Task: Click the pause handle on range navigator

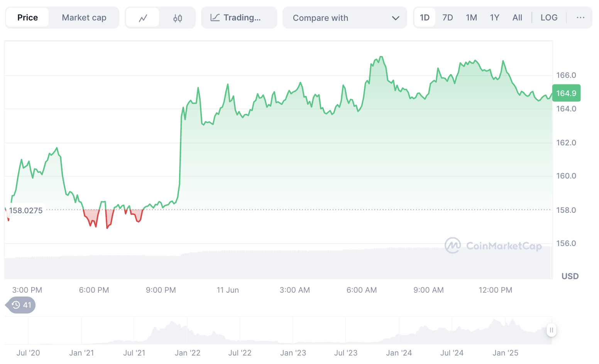Action: [x=551, y=330]
